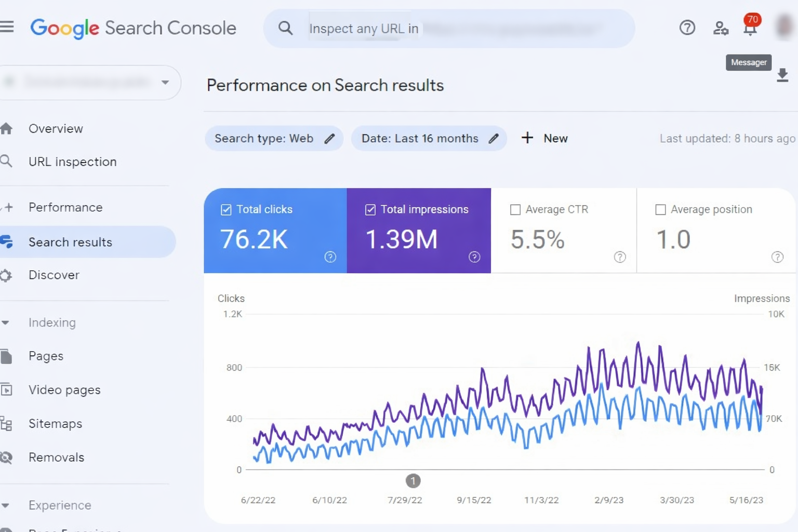Enable the Average CTR metric
798x532 pixels.
click(x=515, y=209)
